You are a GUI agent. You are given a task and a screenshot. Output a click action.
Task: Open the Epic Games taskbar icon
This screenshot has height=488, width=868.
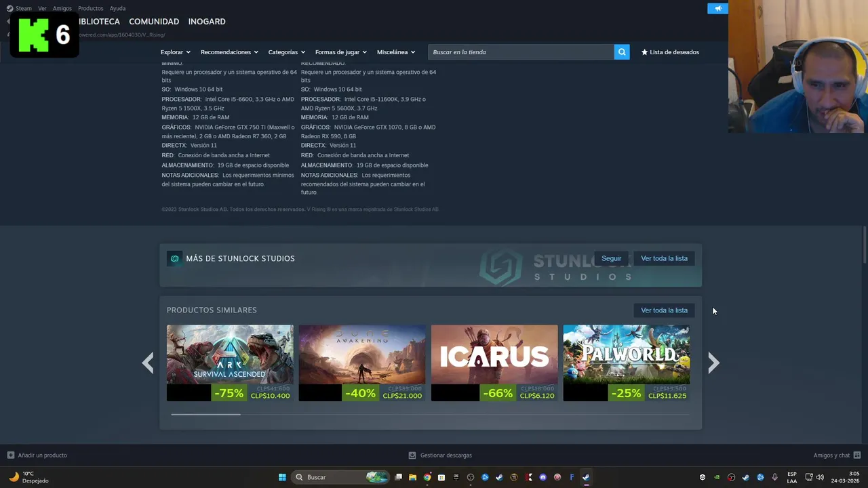tap(456, 477)
